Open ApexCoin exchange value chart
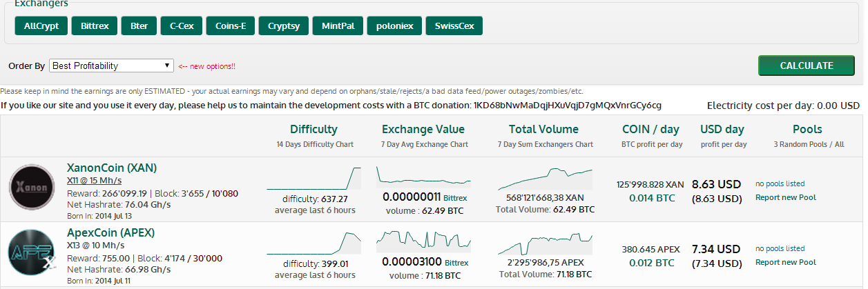 [424, 242]
